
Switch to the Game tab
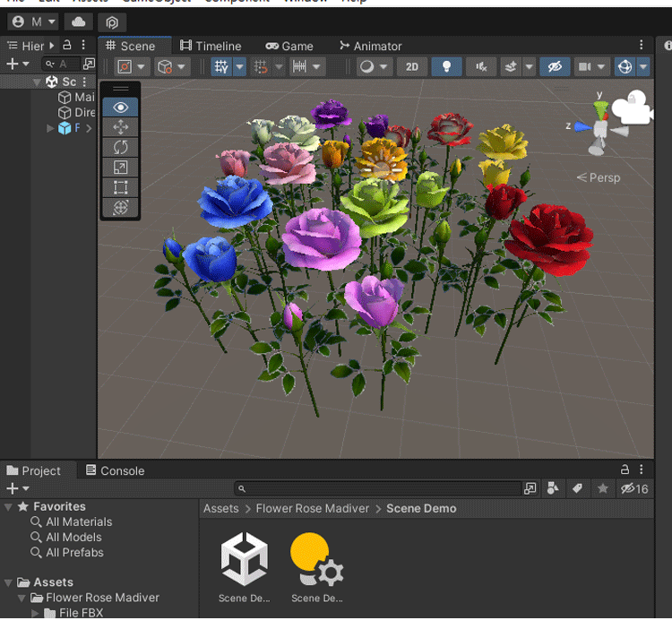pos(289,46)
